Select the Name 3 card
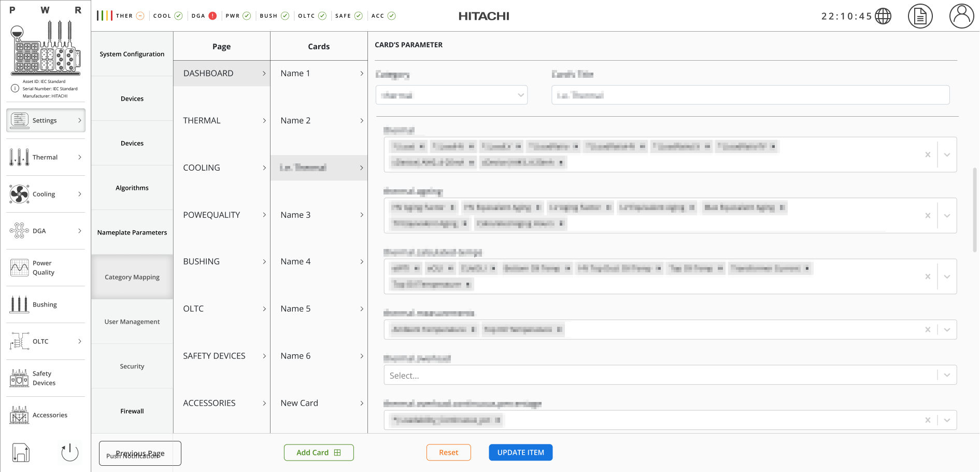 [x=319, y=215]
